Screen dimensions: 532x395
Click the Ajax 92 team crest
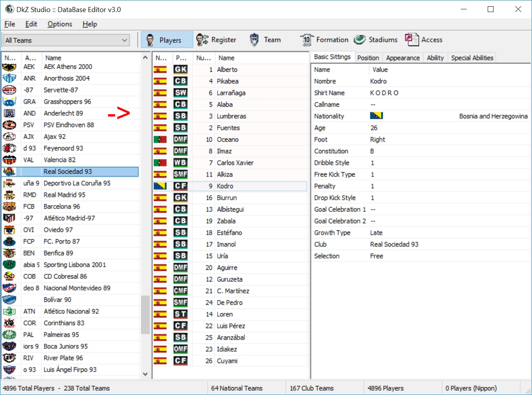tap(9, 137)
